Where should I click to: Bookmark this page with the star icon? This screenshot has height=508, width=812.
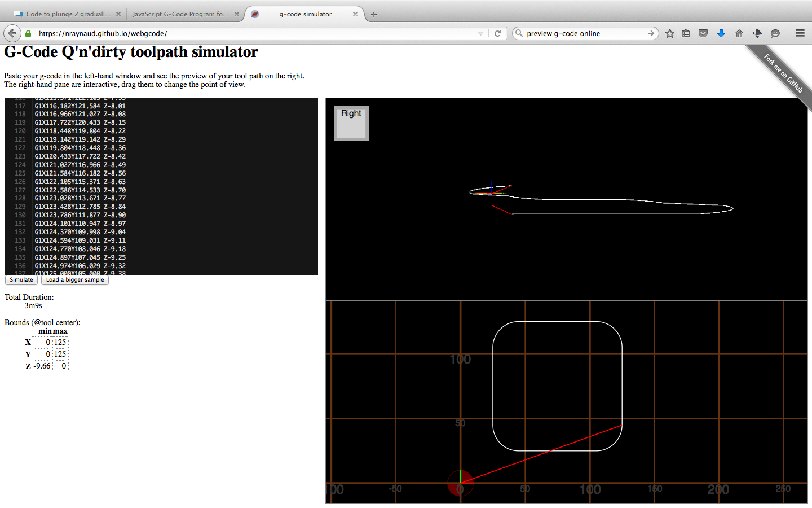click(x=669, y=33)
